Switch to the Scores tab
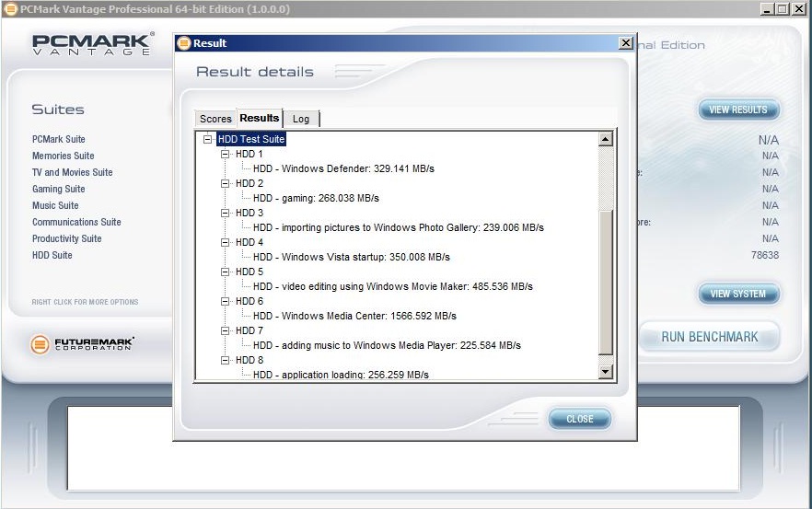812x509 pixels. (215, 119)
